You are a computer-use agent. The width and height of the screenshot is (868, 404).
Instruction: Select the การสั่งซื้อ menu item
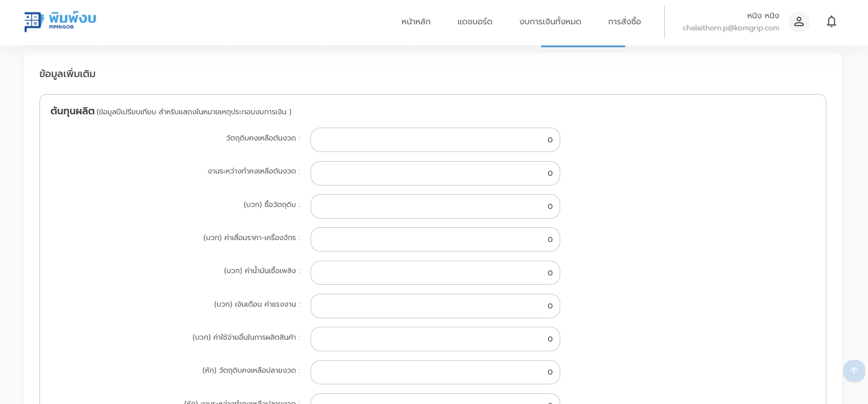coord(624,22)
